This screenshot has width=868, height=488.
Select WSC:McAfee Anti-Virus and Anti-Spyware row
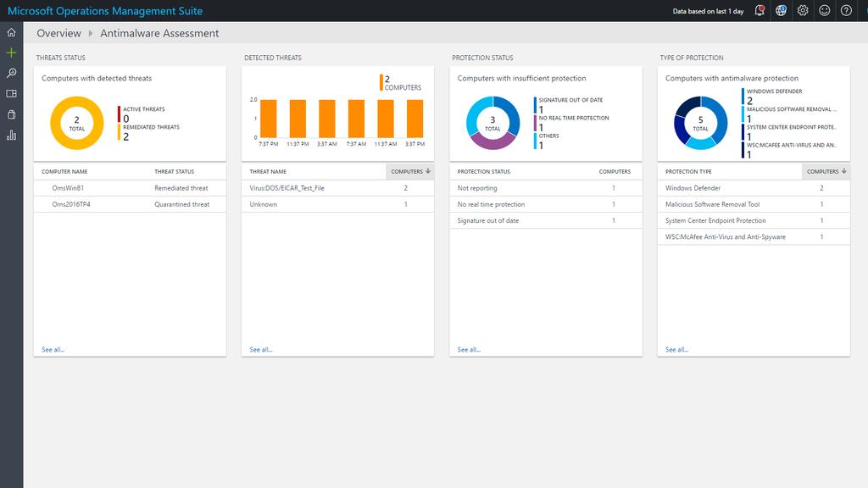[x=754, y=237]
